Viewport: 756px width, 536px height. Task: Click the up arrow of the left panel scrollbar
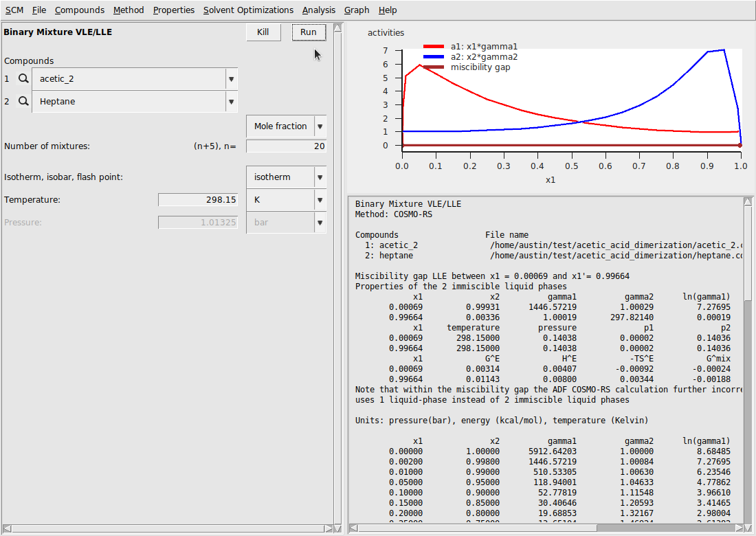point(337,28)
